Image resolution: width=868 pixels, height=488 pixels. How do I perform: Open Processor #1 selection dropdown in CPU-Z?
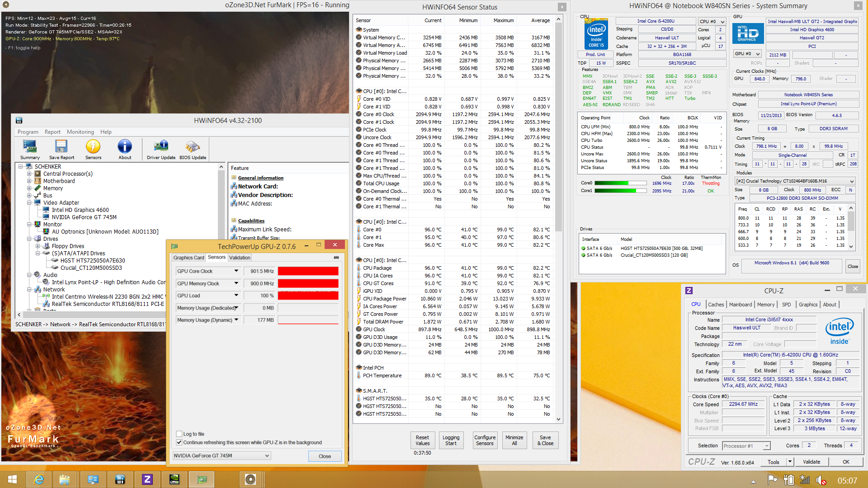[x=746, y=446]
